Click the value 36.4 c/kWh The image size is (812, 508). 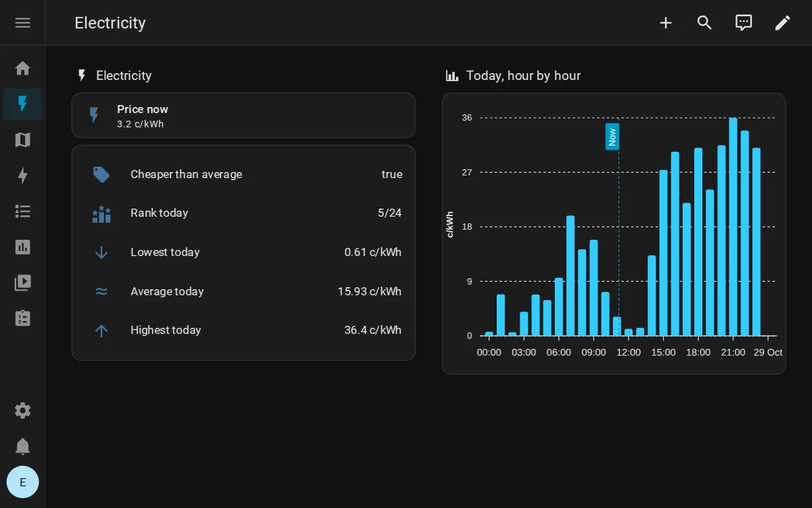[x=373, y=331]
